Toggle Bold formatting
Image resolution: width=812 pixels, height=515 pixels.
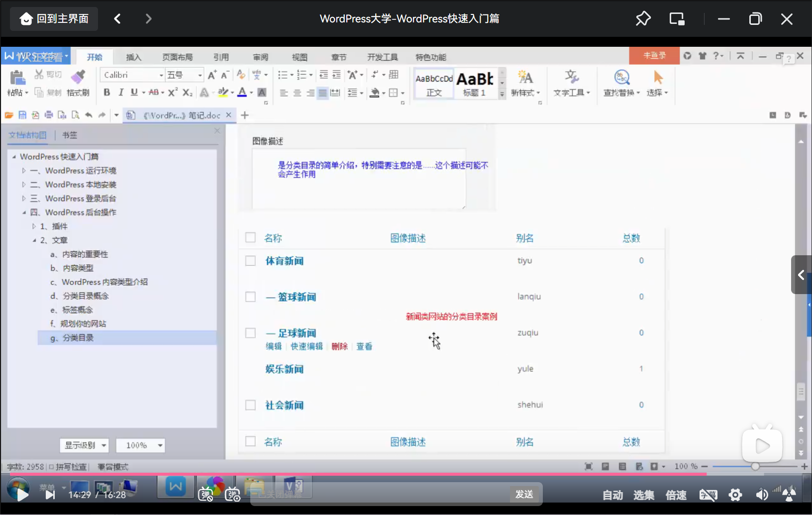[x=106, y=92]
